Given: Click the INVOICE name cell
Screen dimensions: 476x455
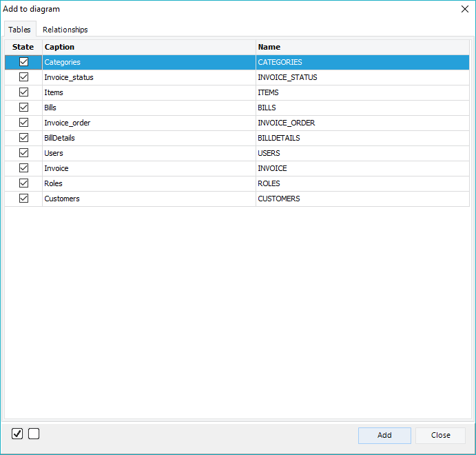Looking at the screenshot, I should tap(362, 169).
